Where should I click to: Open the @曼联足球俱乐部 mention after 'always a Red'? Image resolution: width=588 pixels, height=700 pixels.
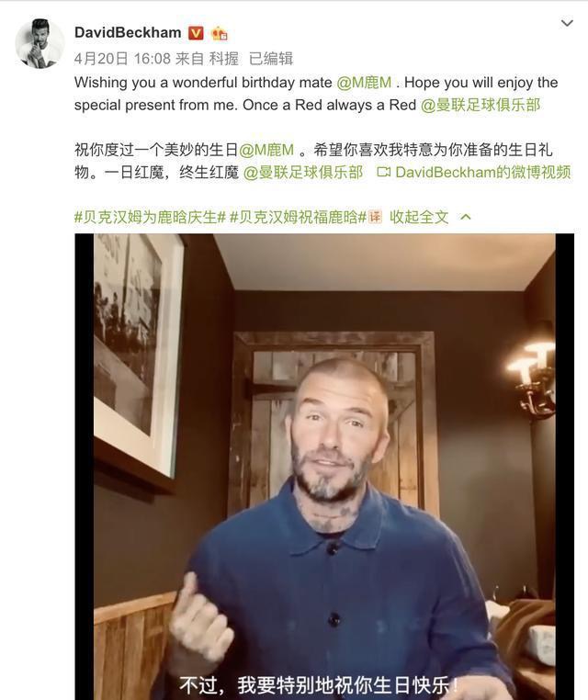[481, 105]
